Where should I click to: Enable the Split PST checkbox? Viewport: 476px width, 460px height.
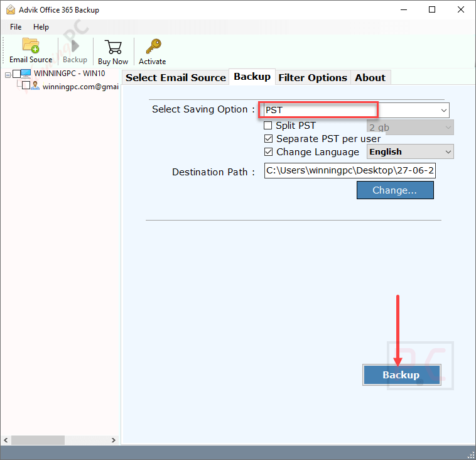(268, 125)
